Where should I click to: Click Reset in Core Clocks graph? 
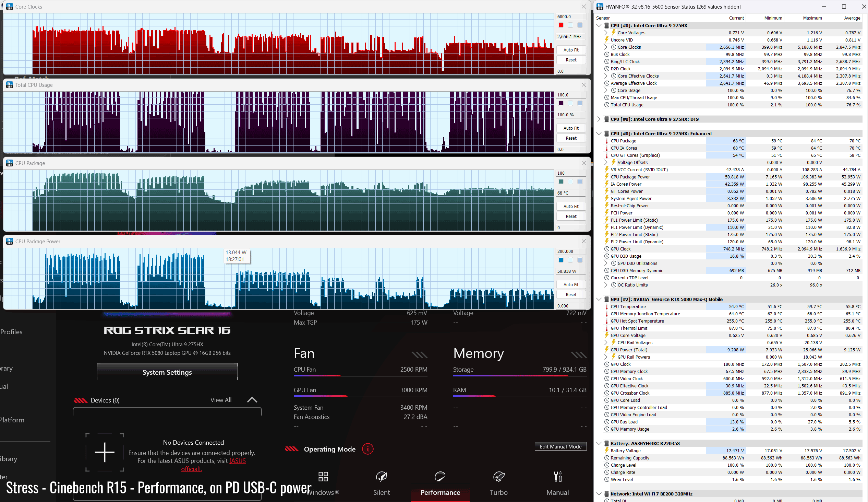[x=571, y=60]
